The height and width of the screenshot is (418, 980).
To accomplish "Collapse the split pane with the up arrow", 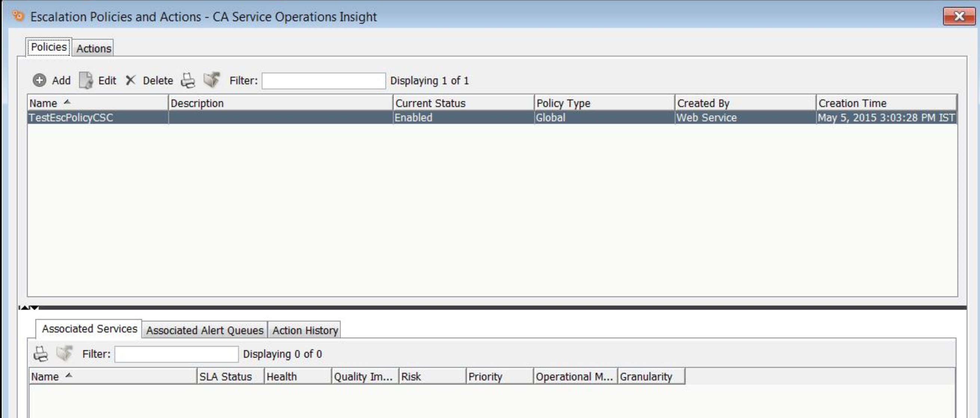I will click(24, 307).
